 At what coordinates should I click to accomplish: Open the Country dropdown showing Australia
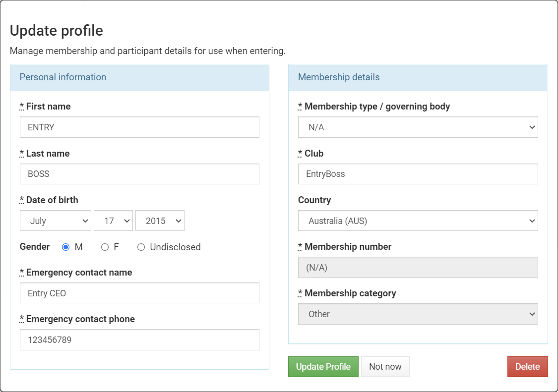coord(418,221)
